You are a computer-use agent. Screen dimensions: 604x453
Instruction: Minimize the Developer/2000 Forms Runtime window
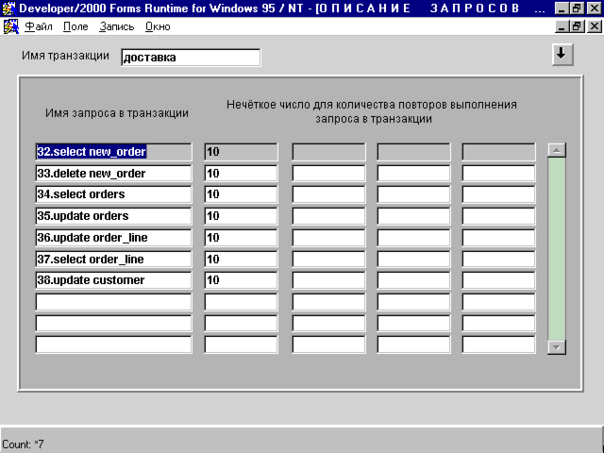pyautogui.click(x=561, y=8)
